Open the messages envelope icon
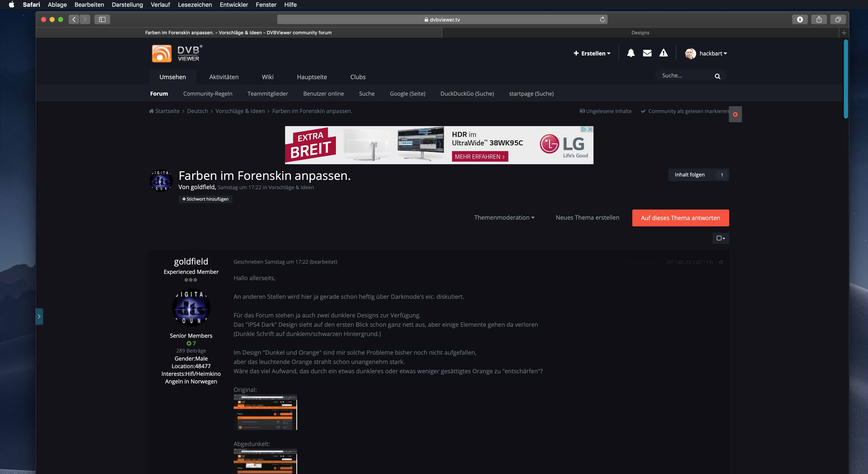 647,53
